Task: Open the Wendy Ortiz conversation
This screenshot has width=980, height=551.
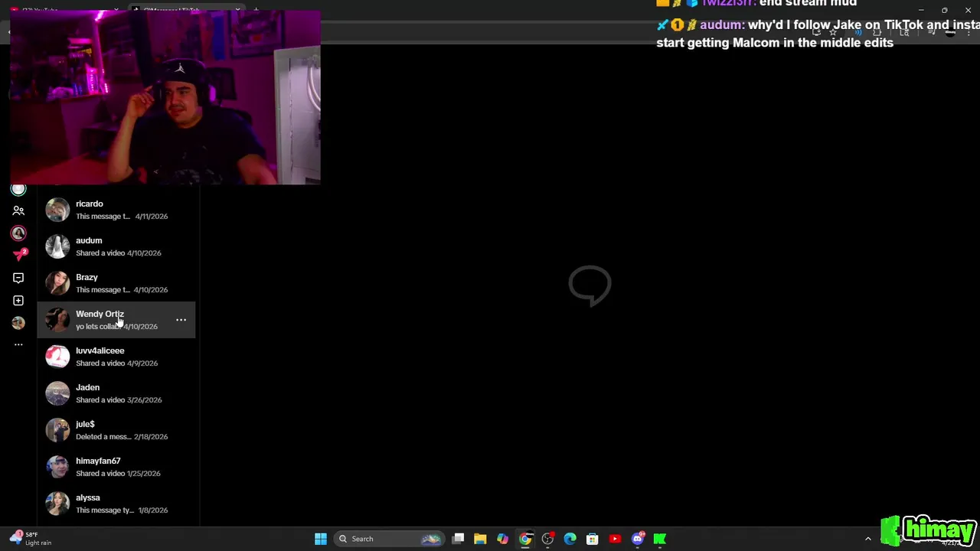Action: point(116,320)
